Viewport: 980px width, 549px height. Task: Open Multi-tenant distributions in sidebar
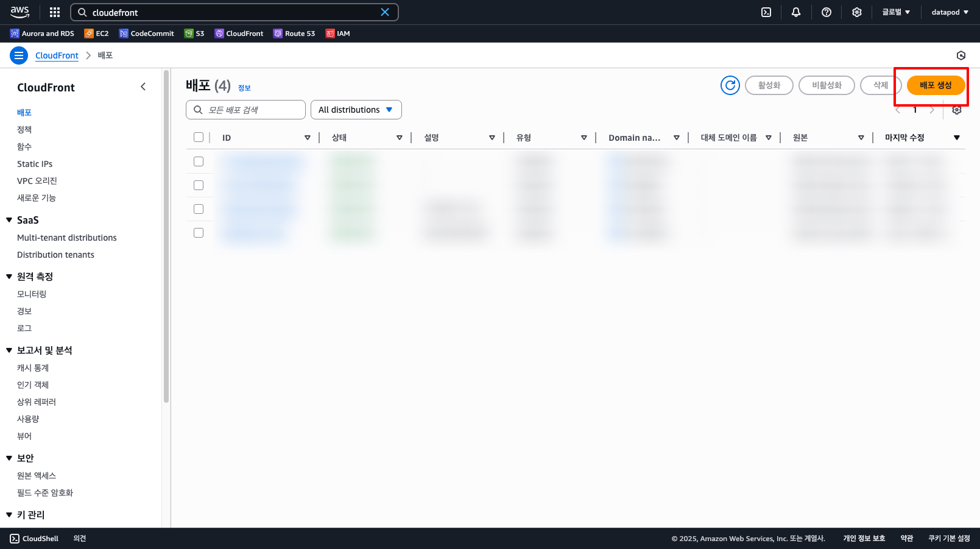(67, 238)
